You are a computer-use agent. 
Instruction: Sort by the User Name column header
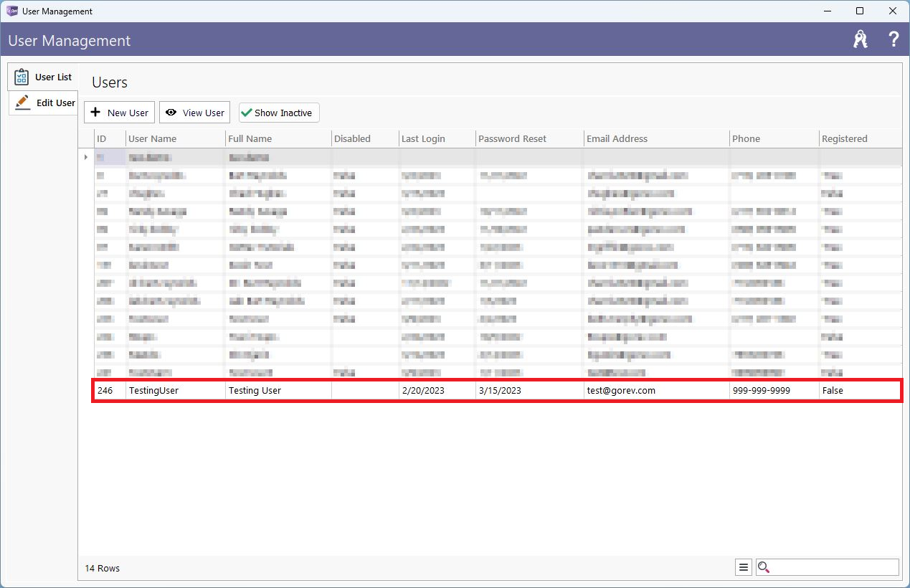tap(176, 138)
